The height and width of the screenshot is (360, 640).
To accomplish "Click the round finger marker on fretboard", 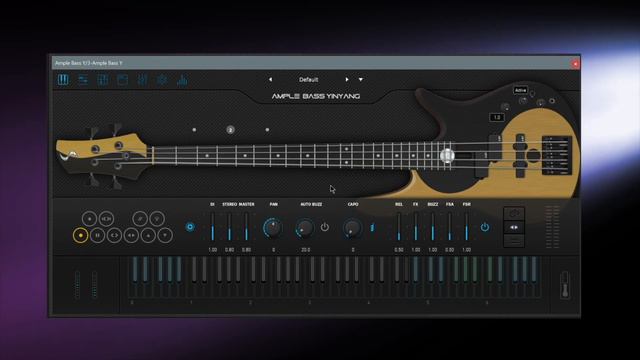I will coord(447,156).
